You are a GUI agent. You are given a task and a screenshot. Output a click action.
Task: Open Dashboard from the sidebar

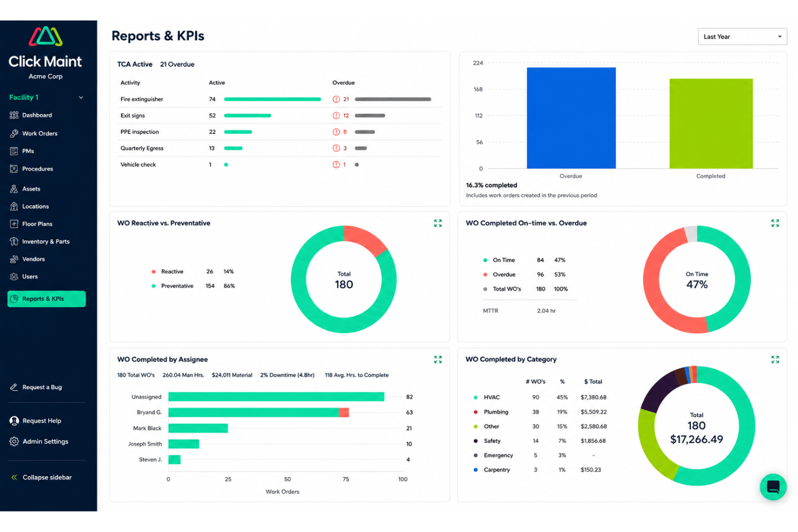click(37, 115)
